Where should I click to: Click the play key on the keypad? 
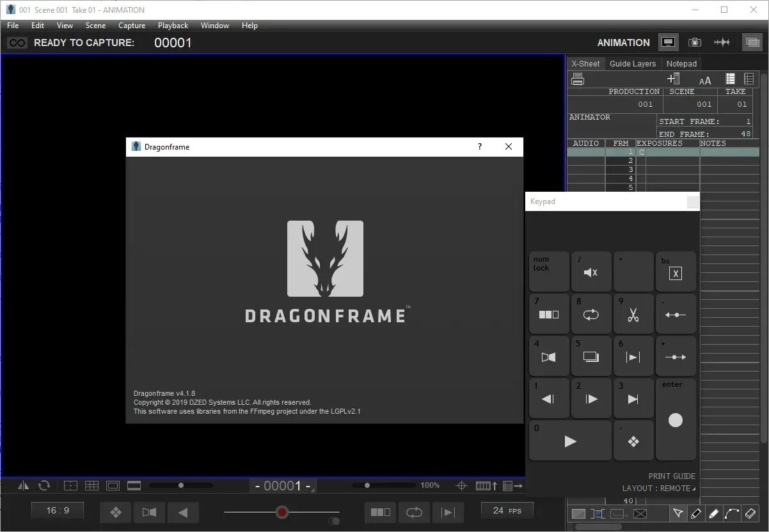[x=570, y=441]
